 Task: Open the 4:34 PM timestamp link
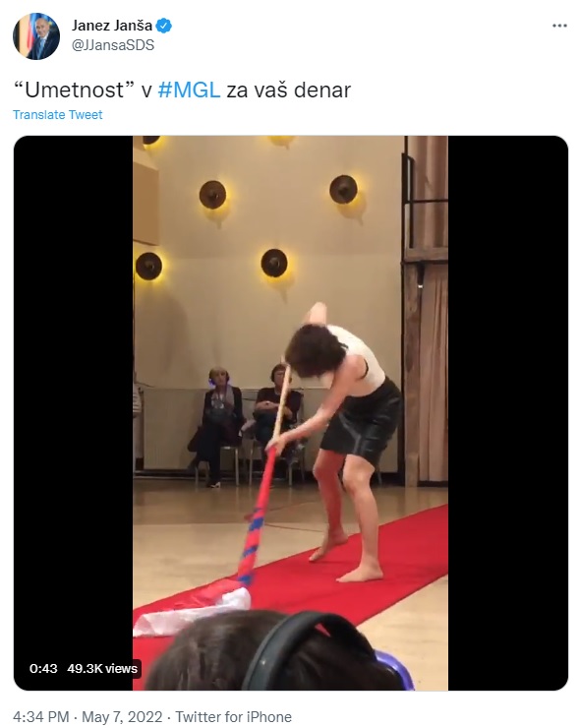click(x=41, y=717)
